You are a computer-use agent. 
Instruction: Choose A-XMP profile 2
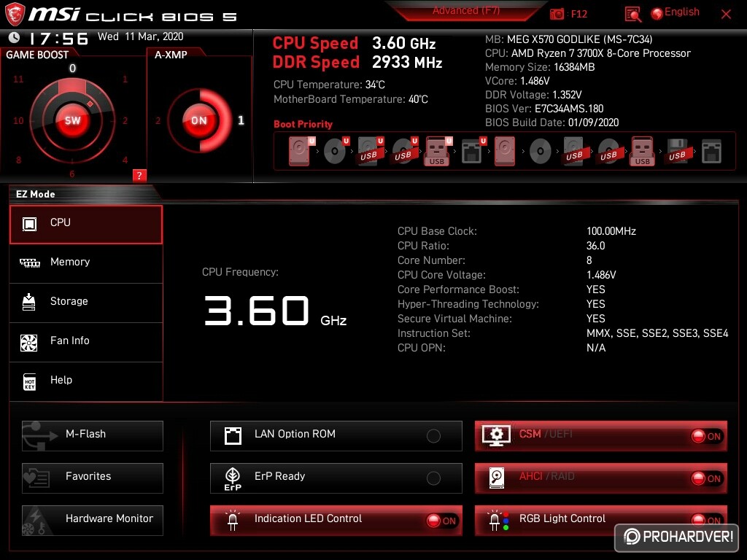pos(158,120)
